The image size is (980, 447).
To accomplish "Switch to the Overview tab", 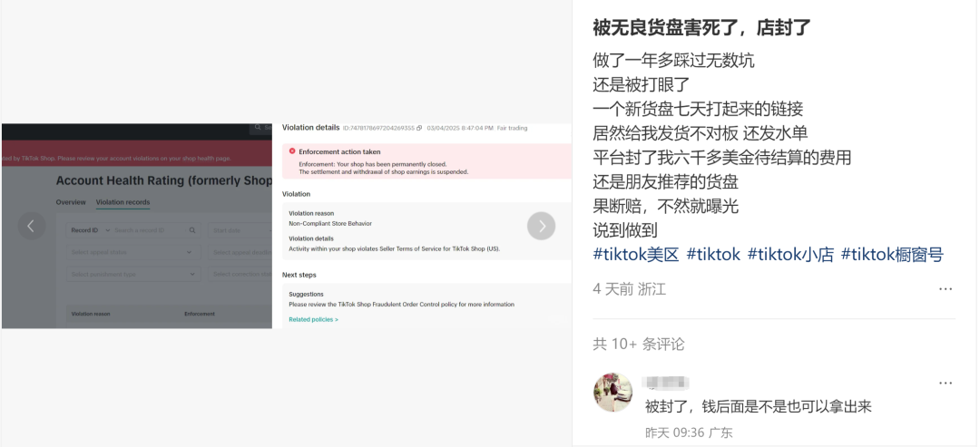I will click(71, 202).
